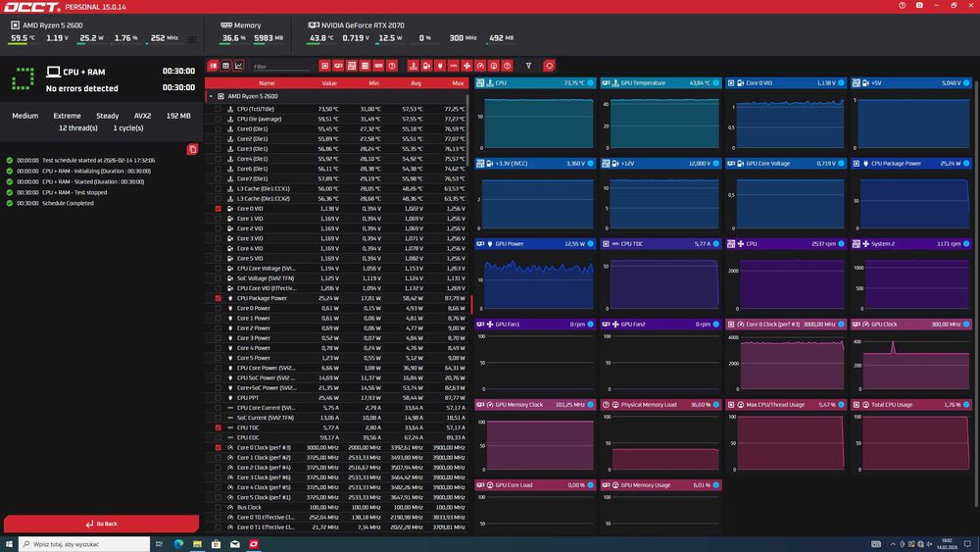This screenshot has width=980, height=552.
Task: Toggle the storage sensor group filter icon
Action: coord(365,66)
